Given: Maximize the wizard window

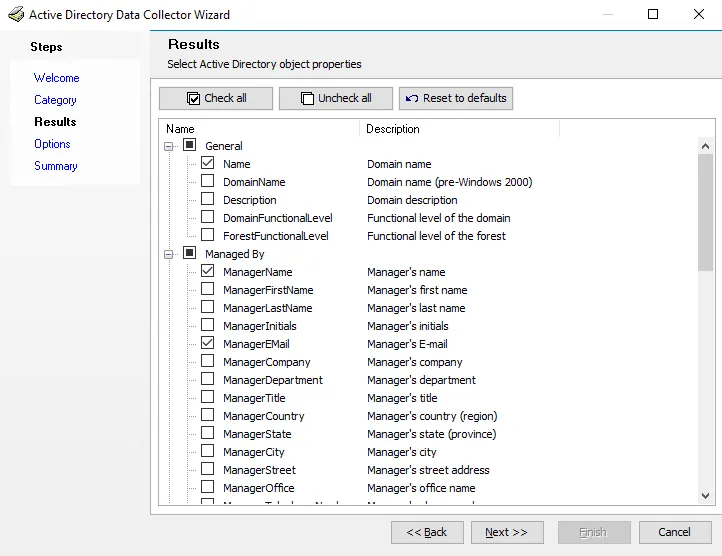Looking at the screenshot, I should tap(653, 14).
